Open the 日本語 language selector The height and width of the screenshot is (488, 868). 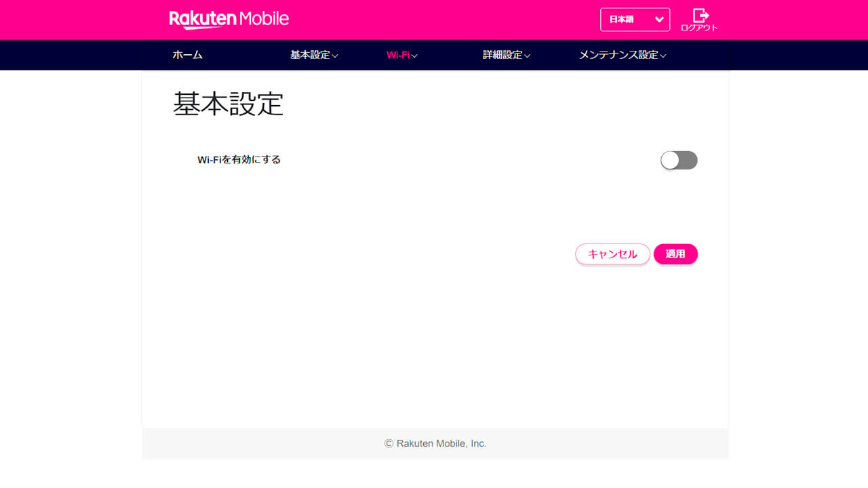pos(635,20)
